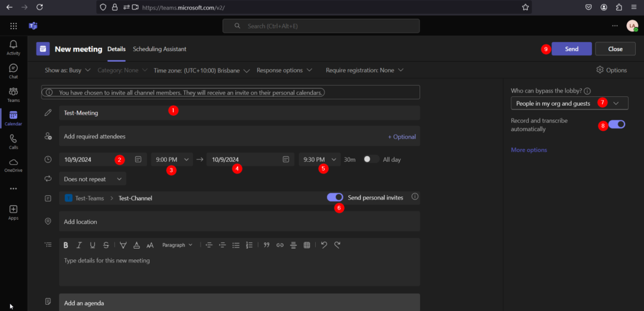This screenshot has width=644, height=311.
Task: Insert a quote block
Action: pyautogui.click(x=266, y=245)
